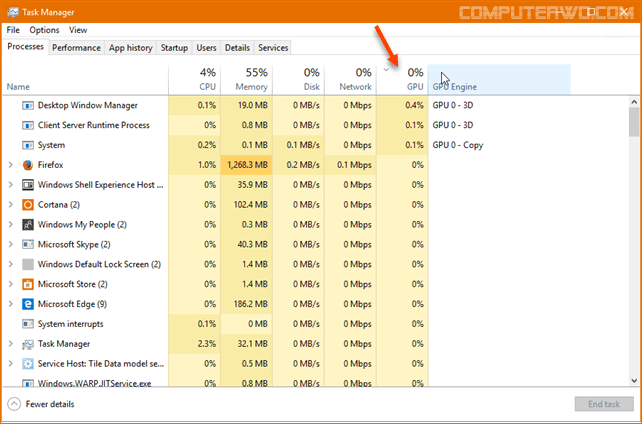Click the scrollbar up arrow
This screenshot has width=642, height=424.
634,102
